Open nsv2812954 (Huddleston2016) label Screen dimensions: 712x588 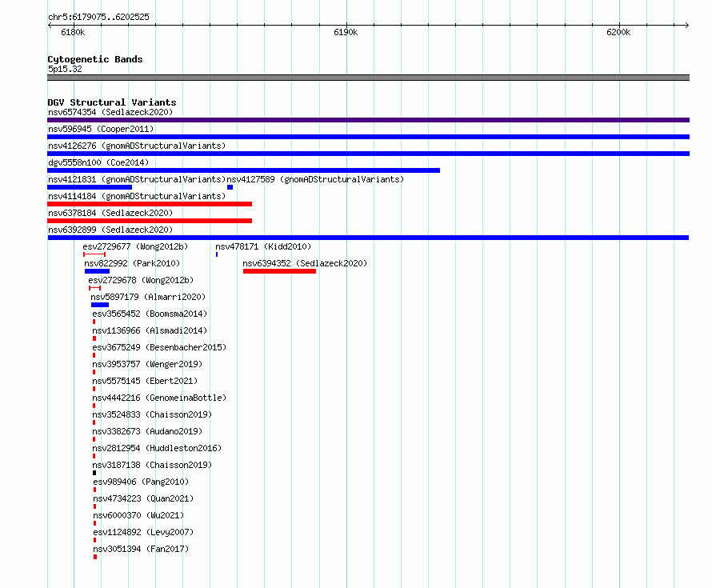tap(157, 448)
